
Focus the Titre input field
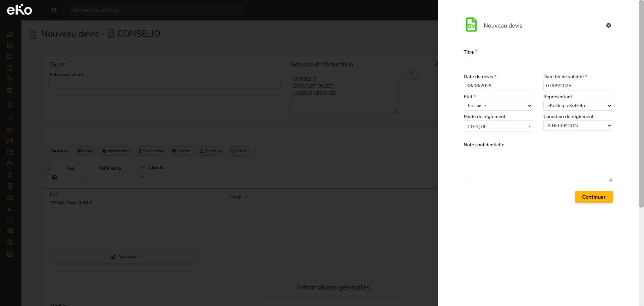[x=538, y=61]
